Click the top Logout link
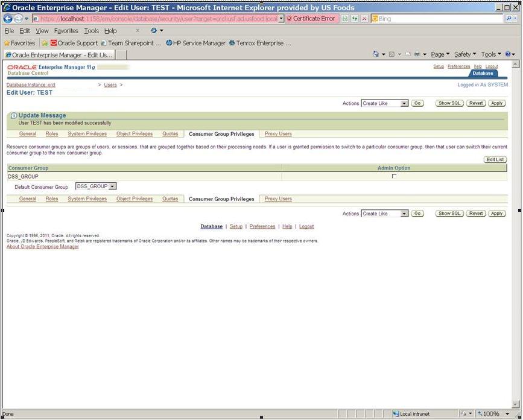The height and width of the screenshot is (420, 523). point(492,66)
